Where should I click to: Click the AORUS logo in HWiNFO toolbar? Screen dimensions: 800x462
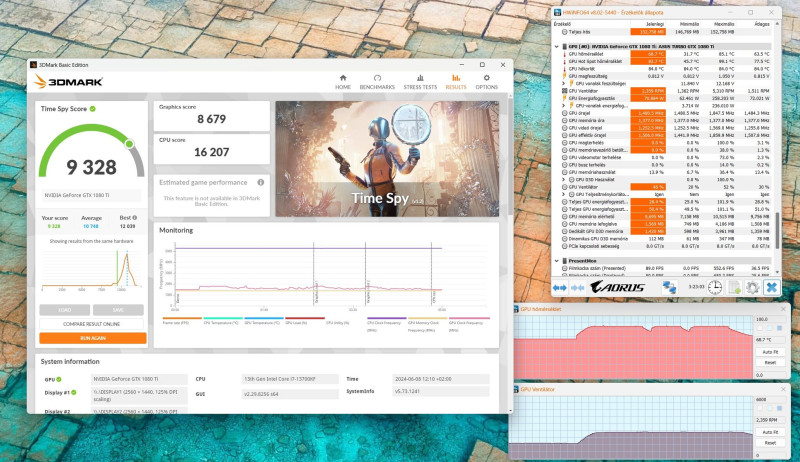click(x=617, y=287)
